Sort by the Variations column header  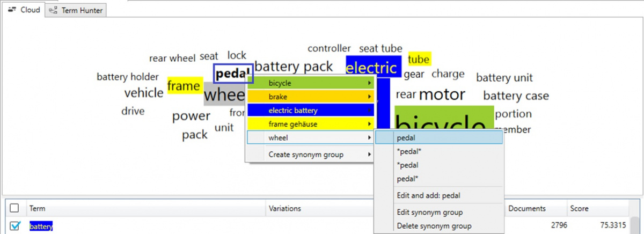coord(320,208)
